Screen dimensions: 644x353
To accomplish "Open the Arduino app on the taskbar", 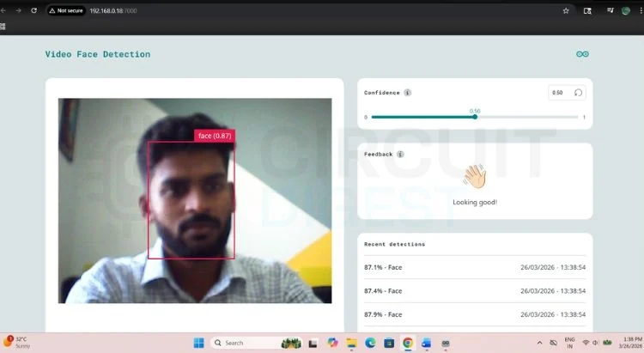I will pyautogui.click(x=446, y=343).
